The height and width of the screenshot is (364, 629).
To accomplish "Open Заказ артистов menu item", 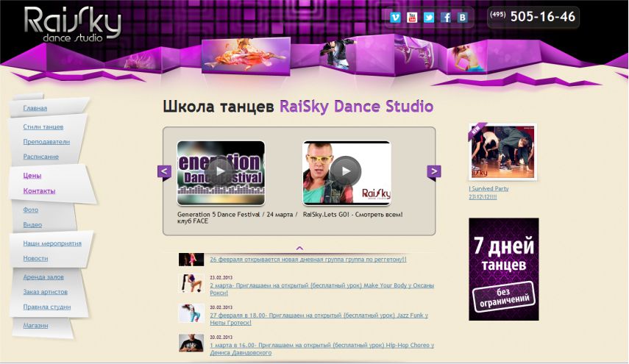I will [x=46, y=292].
